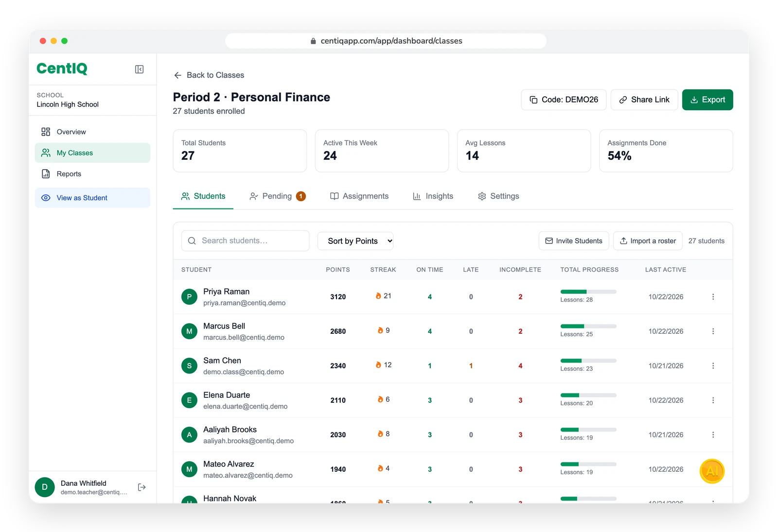Open the Avg Lessons stat card
The image size is (778, 532).
tap(524, 151)
